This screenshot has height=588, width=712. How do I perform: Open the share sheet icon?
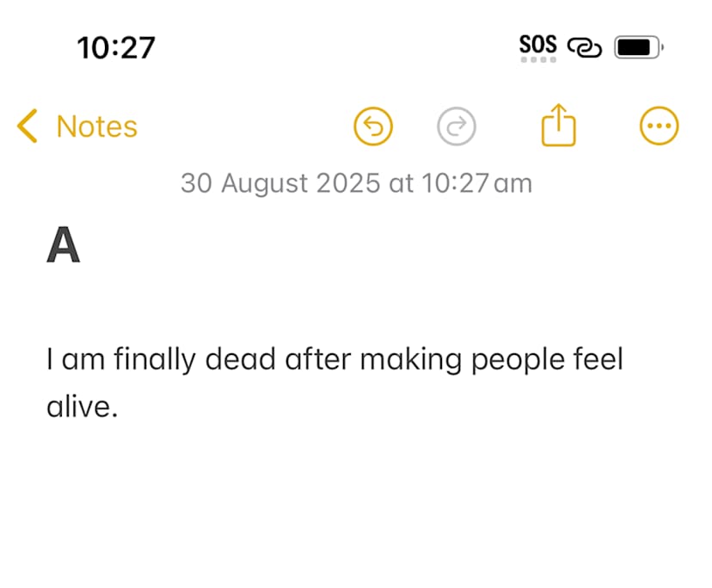click(x=558, y=126)
